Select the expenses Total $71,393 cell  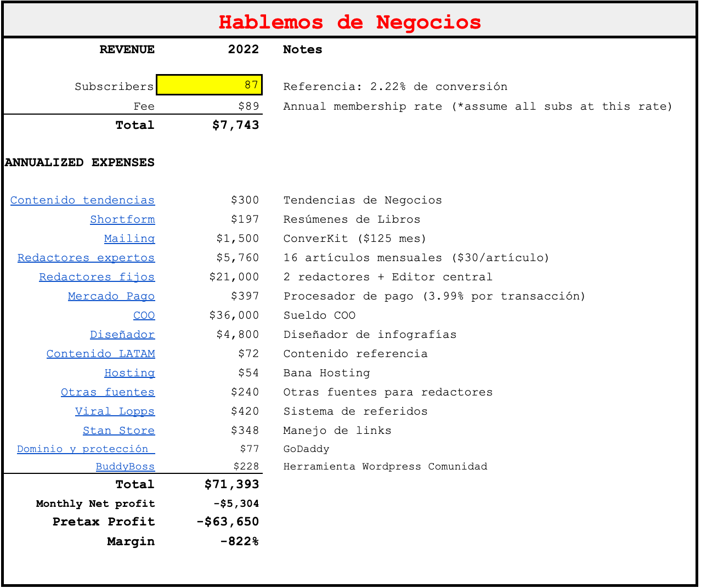coord(232,484)
